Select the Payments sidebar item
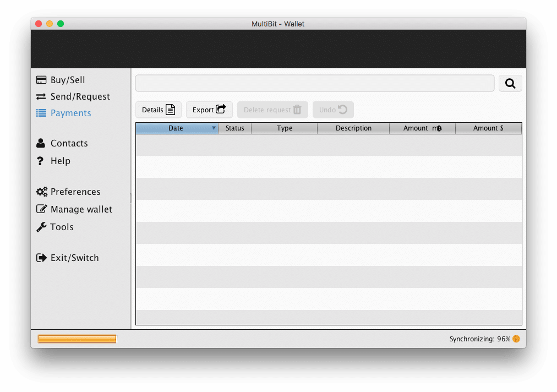The height and width of the screenshot is (392, 557). (x=64, y=113)
